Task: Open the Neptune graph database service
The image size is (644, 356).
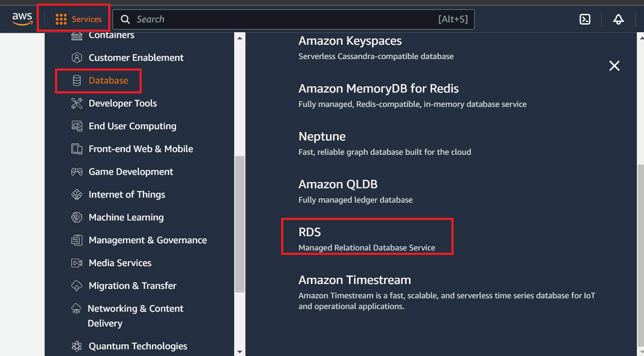Action: tap(322, 136)
